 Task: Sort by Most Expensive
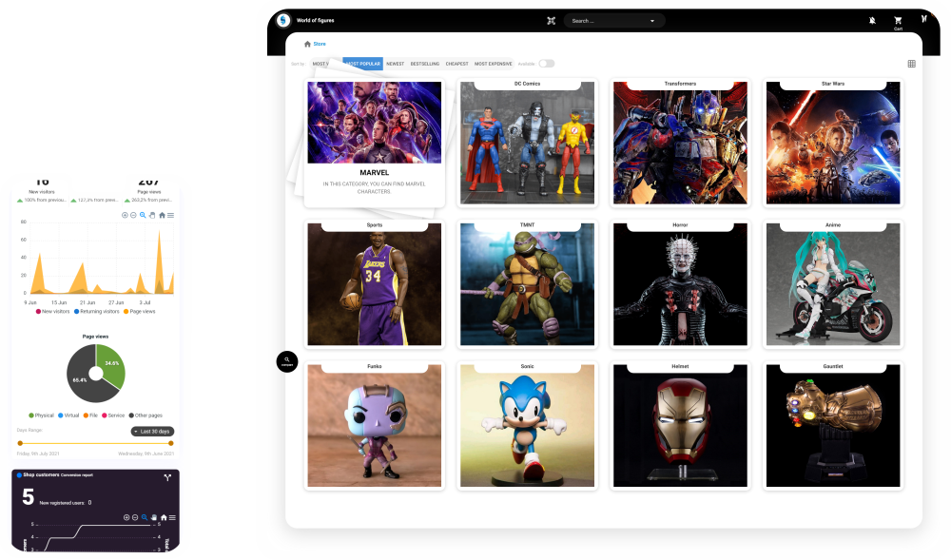(493, 64)
